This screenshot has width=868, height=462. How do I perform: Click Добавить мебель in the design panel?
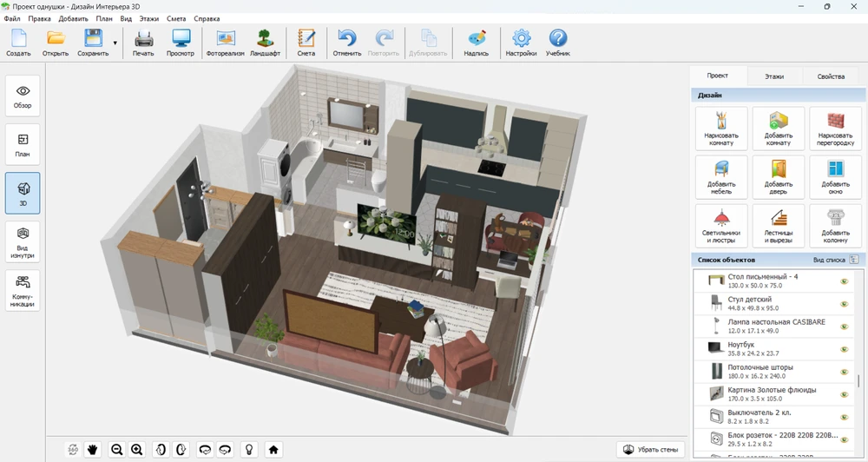[x=720, y=177]
